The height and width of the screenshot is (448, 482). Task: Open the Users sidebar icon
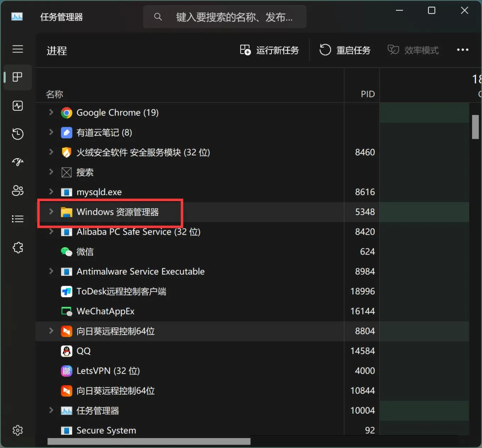pos(17,190)
